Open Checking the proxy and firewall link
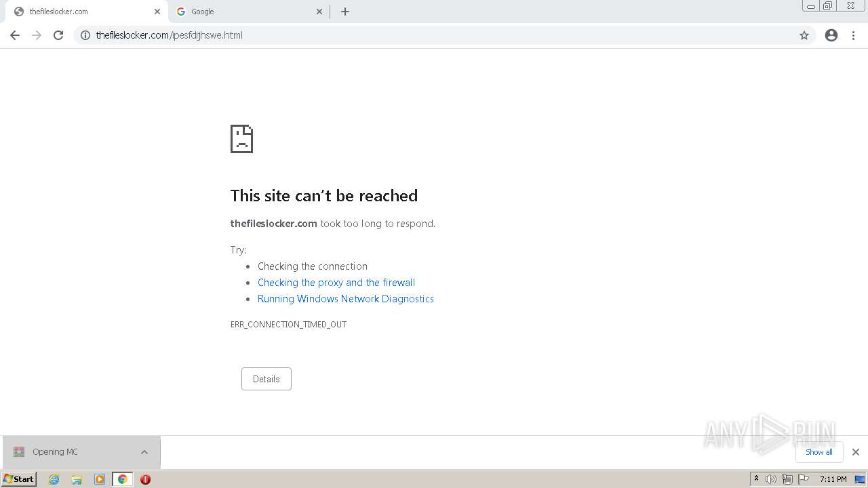 click(336, 283)
